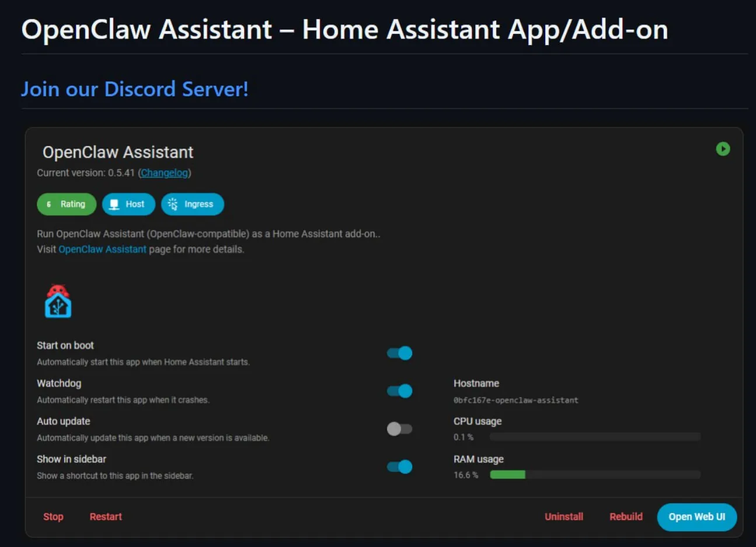Toggle off Show in sidebar
Screen dimensions: 756x547
pos(400,467)
